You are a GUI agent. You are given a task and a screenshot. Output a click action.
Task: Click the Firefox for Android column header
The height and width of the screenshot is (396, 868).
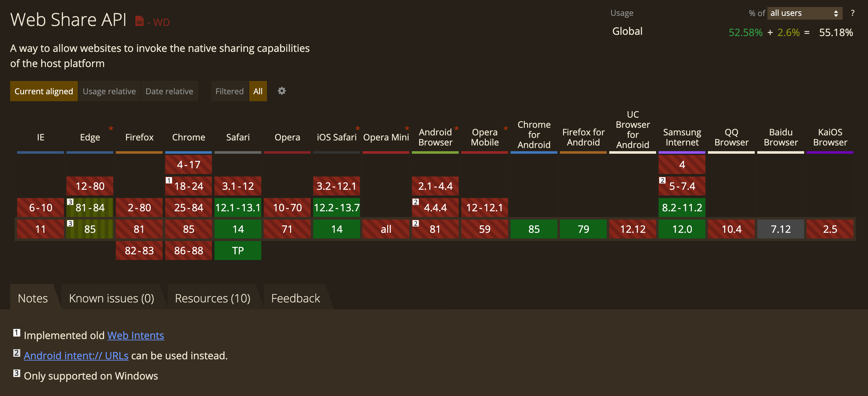pos(583,137)
